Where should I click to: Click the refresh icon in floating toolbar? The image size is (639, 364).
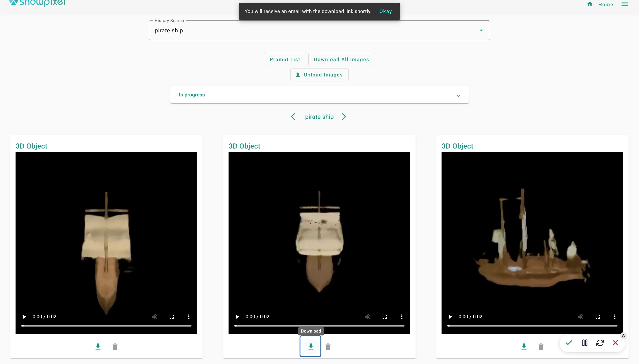click(x=600, y=342)
